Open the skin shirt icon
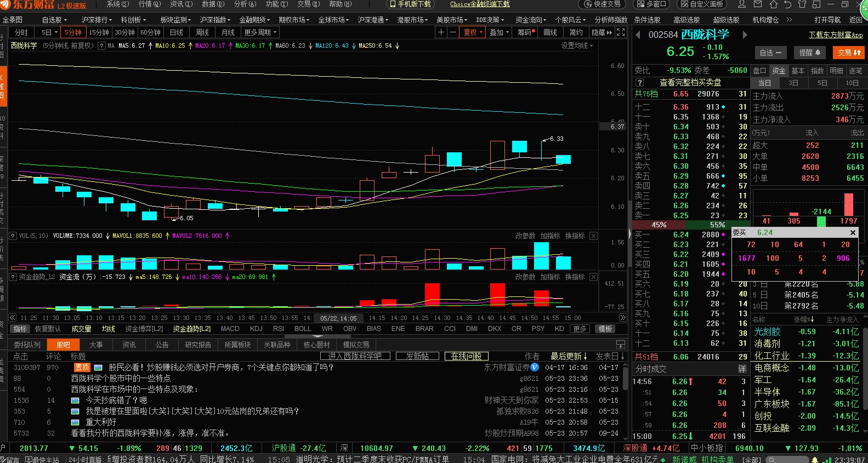Screen dimensions: 868x463 (802, 4)
